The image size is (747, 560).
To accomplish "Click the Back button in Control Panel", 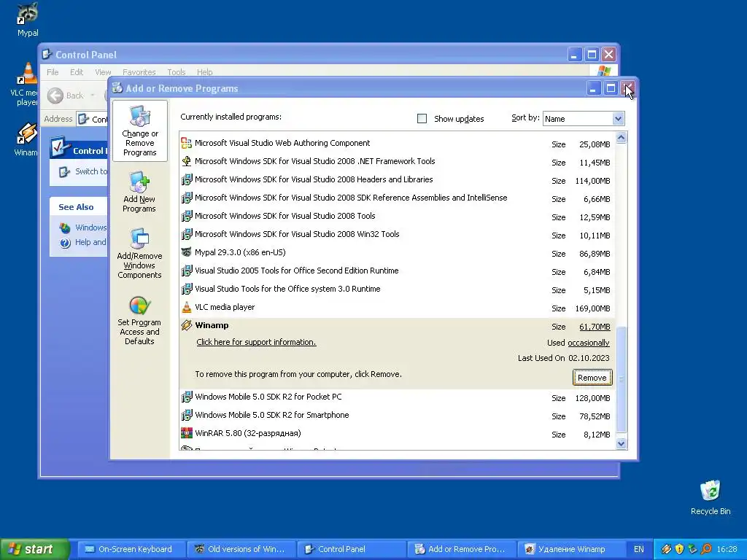I will point(66,96).
